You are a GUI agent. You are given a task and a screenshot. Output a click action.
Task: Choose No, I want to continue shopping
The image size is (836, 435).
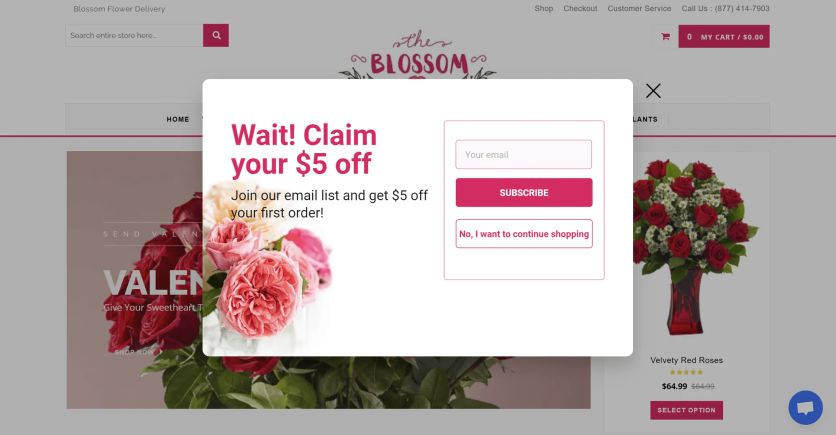524,233
